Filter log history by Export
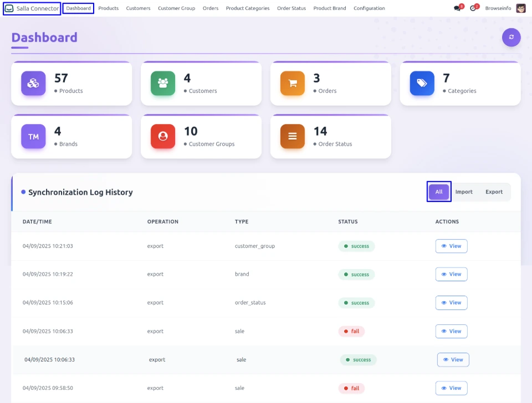The height and width of the screenshot is (403, 532). click(494, 192)
